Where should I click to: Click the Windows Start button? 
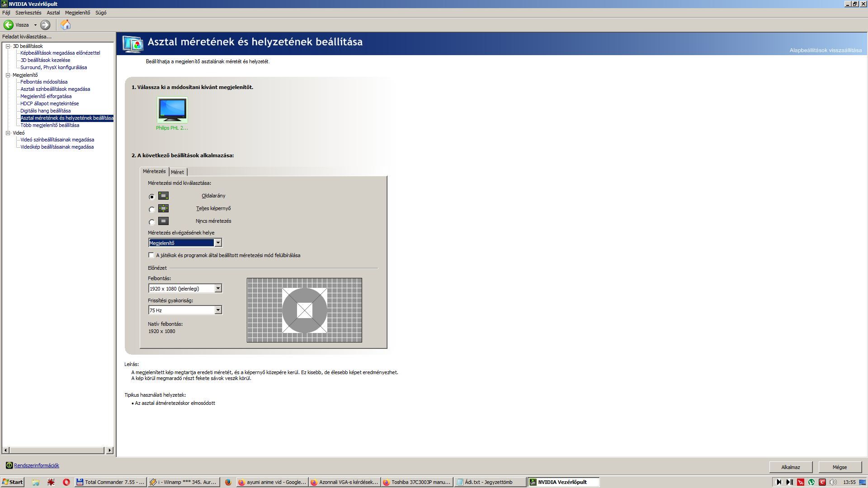click(x=12, y=482)
